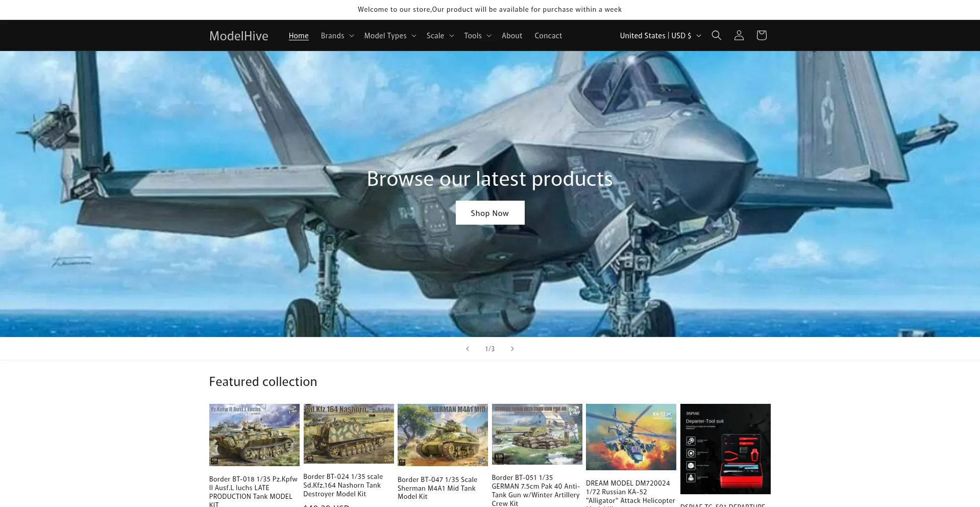Screen dimensions: 980x507
Task: Click the DSPIAE Departer-Tool suit image
Action: coord(725,449)
